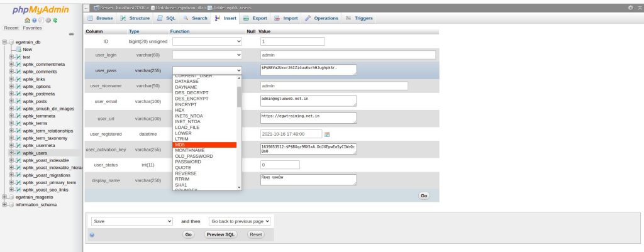Screen dimensions: 644x252
Task: Select MD5 from the function list
Action: pyautogui.click(x=204, y=145)
